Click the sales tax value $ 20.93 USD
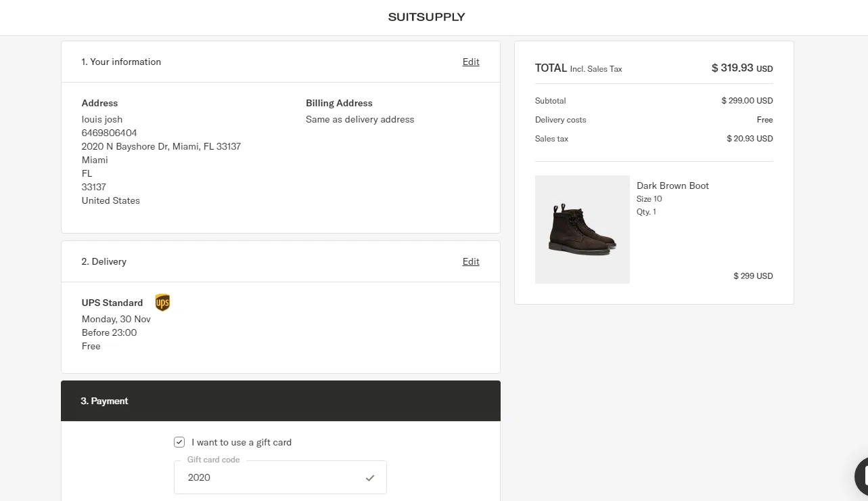Screen dimensions: 868x501 click(x=750, y=139)
